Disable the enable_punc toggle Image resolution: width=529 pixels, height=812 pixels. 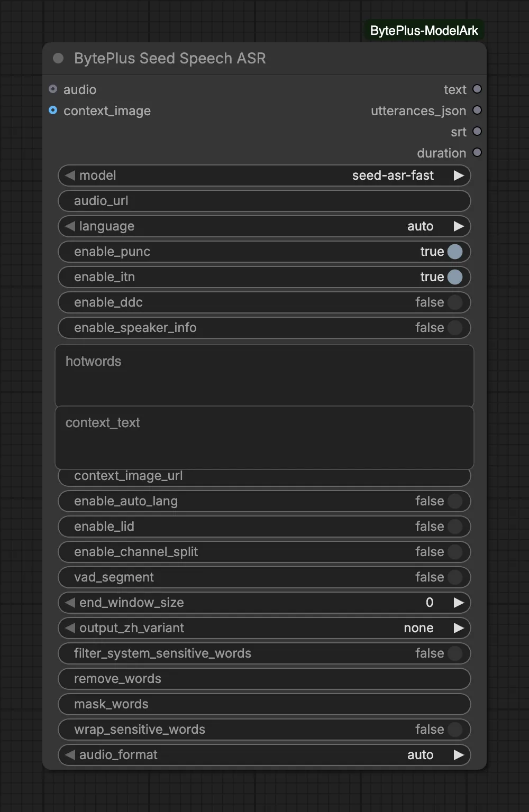tap(455, 252)
